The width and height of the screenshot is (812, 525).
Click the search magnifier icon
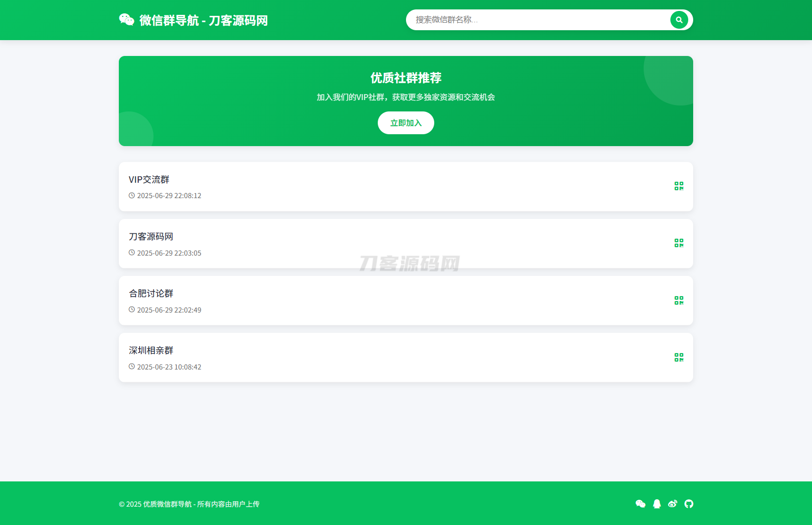[x=679, y=20]
